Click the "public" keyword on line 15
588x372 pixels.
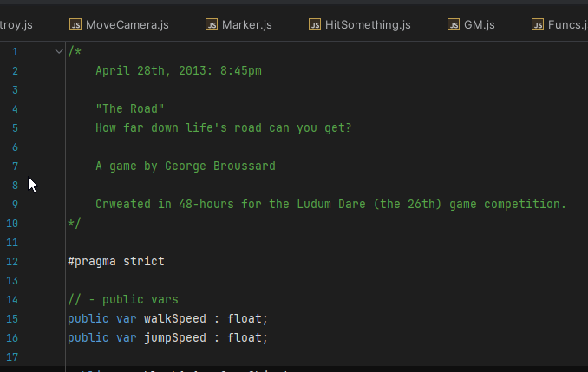point(88,319)
